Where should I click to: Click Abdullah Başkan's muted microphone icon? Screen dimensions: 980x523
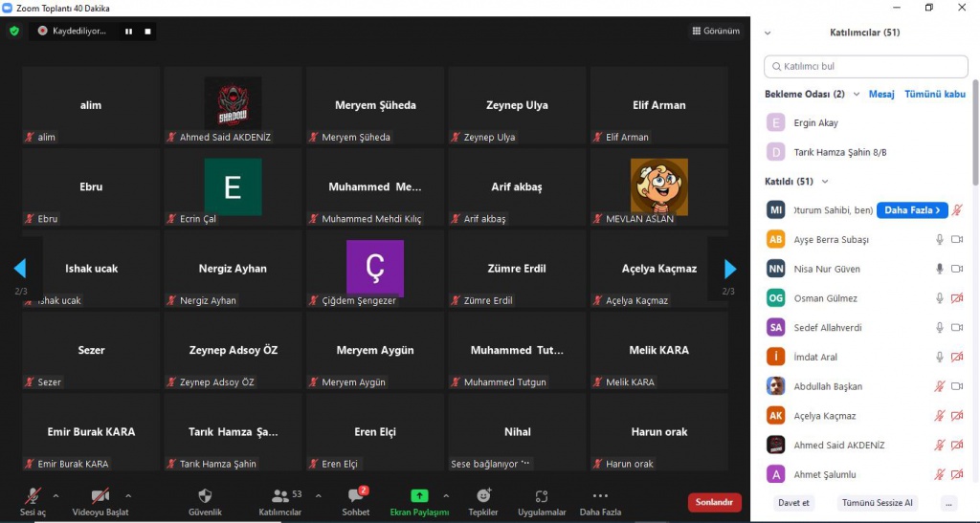click(940, 386)
